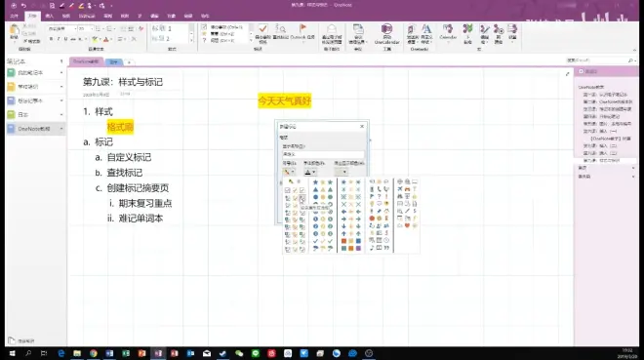The image size is (644, 360).
Task: Switch to the Insert ribbon tab
Action: (50, 16)
